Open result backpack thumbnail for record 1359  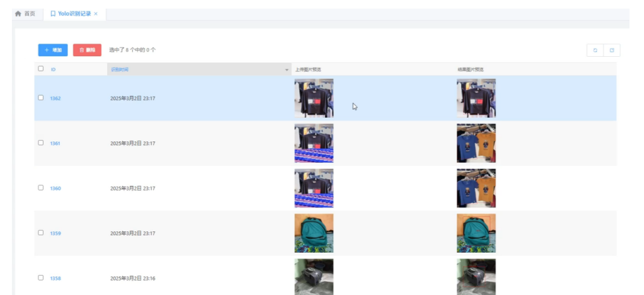pos(476,233)
